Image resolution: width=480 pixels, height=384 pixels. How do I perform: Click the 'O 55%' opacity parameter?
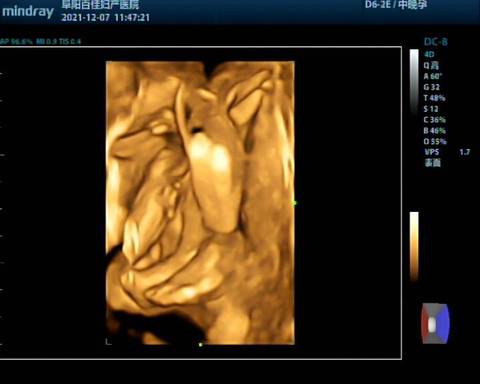tap(435, 141)
